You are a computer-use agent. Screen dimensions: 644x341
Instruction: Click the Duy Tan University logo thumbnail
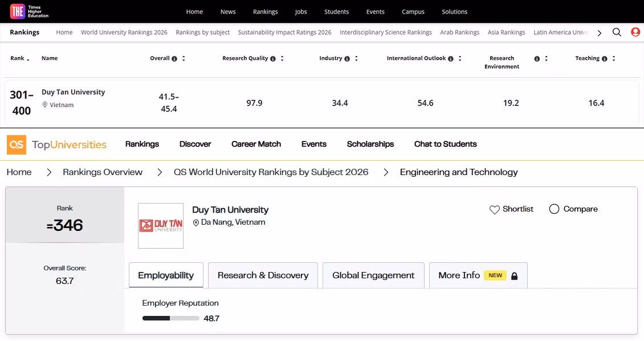(x=161, y=226)
